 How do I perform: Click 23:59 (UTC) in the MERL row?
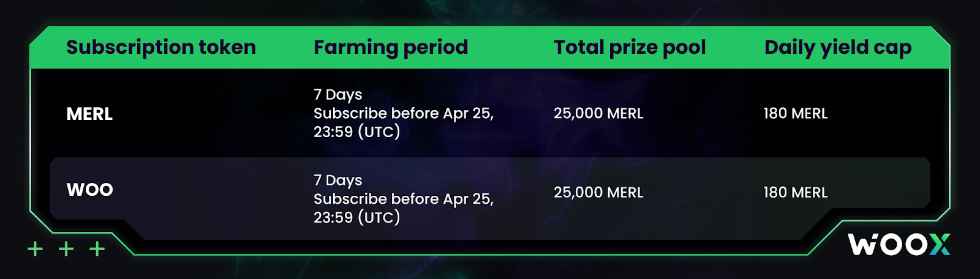[x=357, y=132]
